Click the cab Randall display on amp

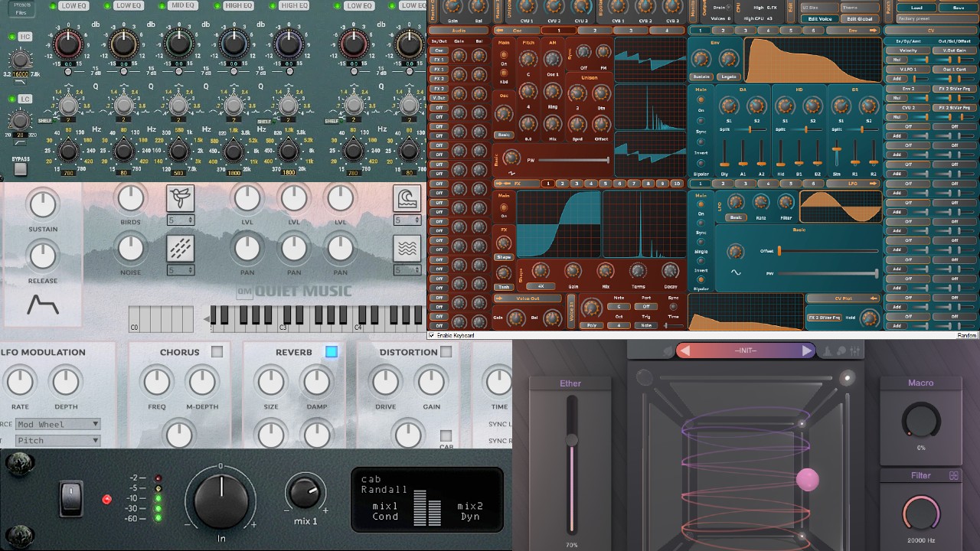[x=426, y=499]
